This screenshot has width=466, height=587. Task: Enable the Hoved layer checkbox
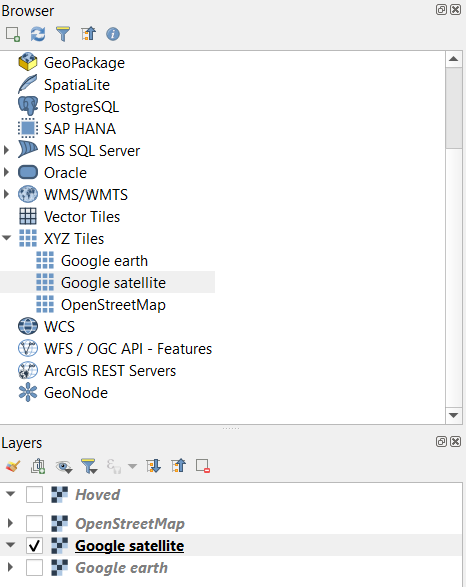click(34, 495)
